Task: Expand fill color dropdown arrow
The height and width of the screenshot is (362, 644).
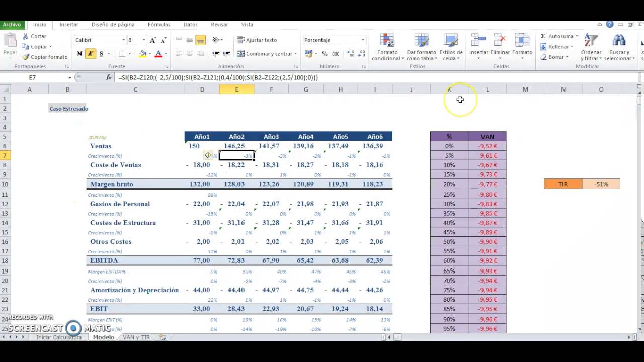Action: point(150,54)
